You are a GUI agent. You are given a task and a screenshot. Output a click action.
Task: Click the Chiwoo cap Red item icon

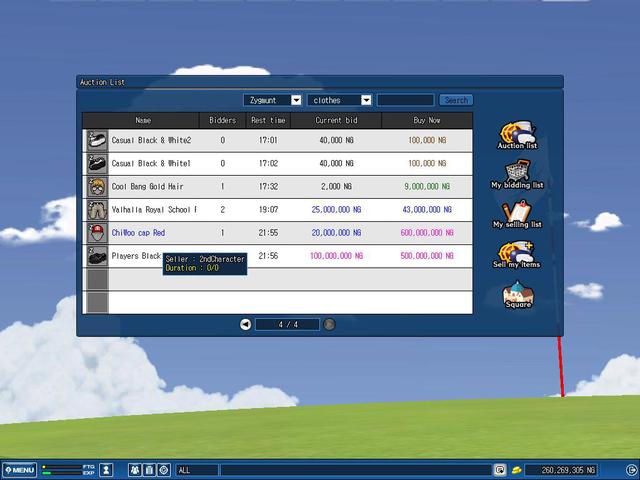(x=96, y=232)
